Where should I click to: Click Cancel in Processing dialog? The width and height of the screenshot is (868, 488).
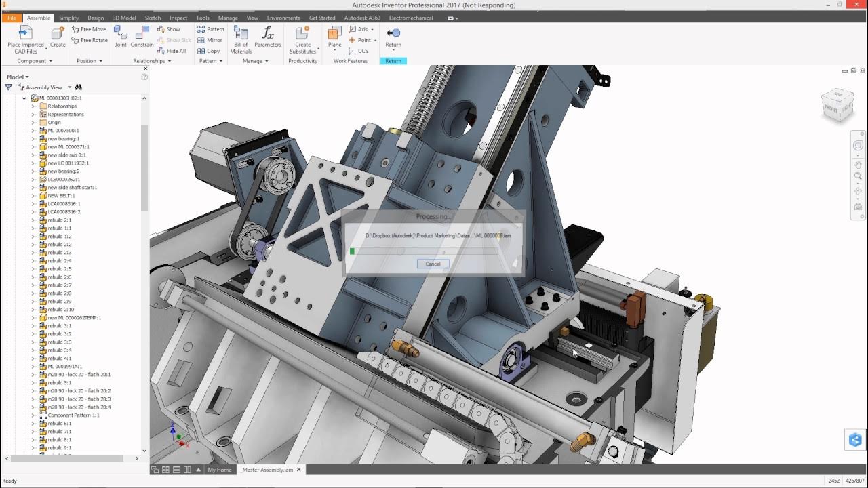[433, 264]
